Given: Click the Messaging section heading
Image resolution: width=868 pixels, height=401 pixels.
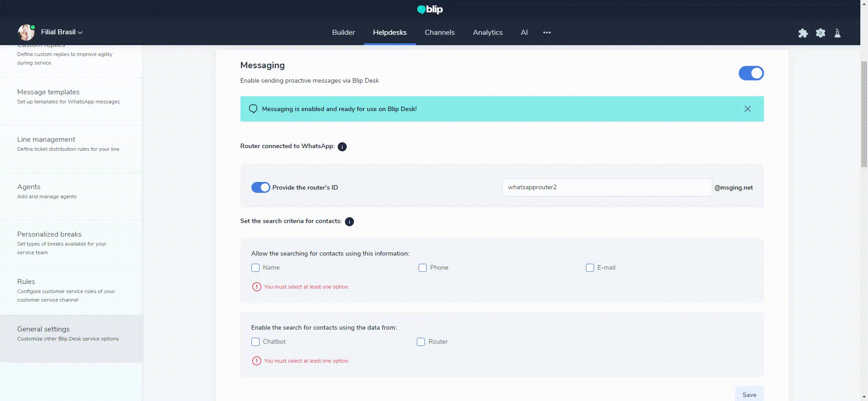Looking at the screenshot, I should click(263, 65).
